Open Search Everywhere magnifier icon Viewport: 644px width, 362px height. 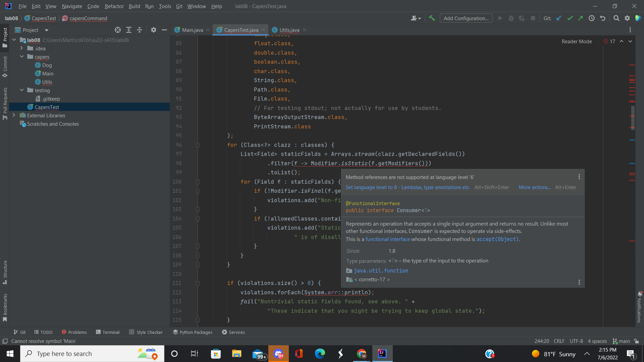616,18
